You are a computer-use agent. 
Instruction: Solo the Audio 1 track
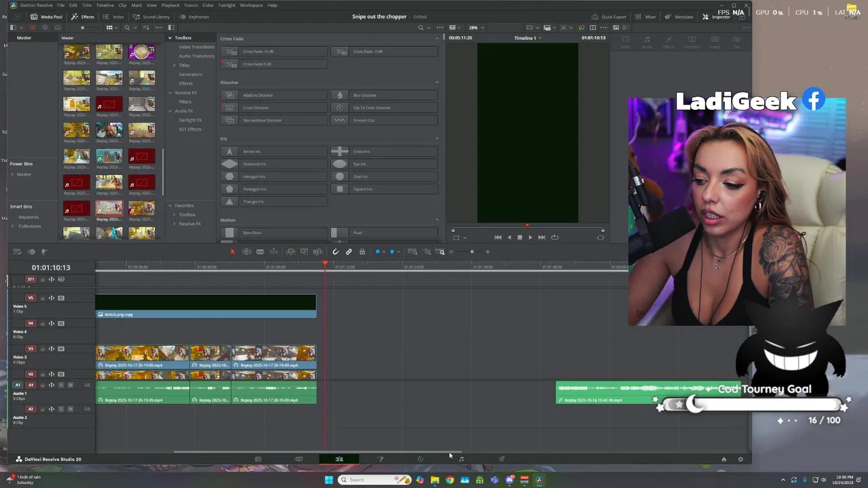61,385
